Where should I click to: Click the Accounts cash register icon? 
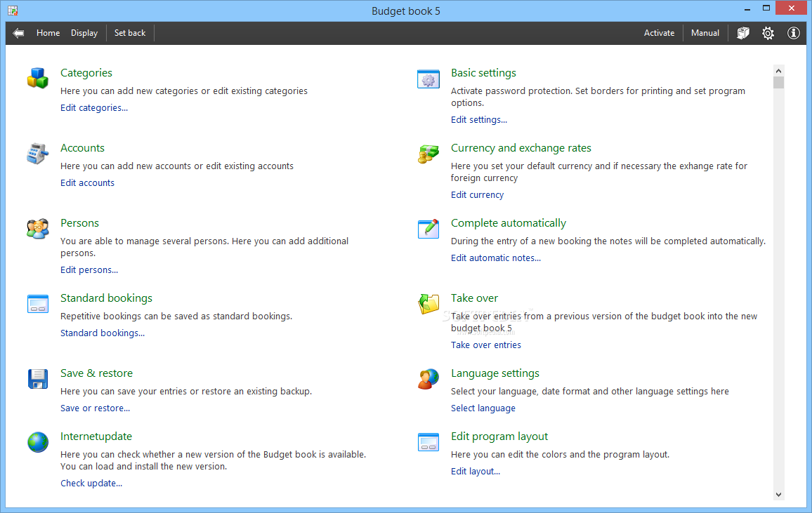click(x=38, y=154)
